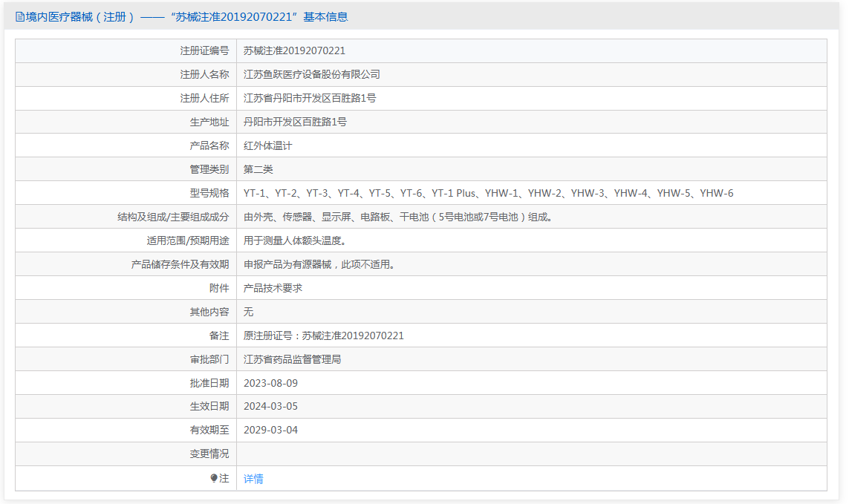The height and width of the screenshot is (504, 849).
Task: Click approval department 江苏省药品监督管理局
Action: click(293, 359)
